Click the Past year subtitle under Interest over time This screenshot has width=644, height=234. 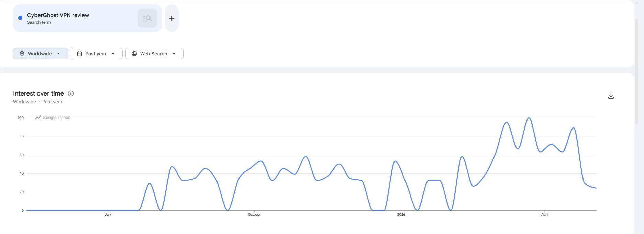(52, 102)
